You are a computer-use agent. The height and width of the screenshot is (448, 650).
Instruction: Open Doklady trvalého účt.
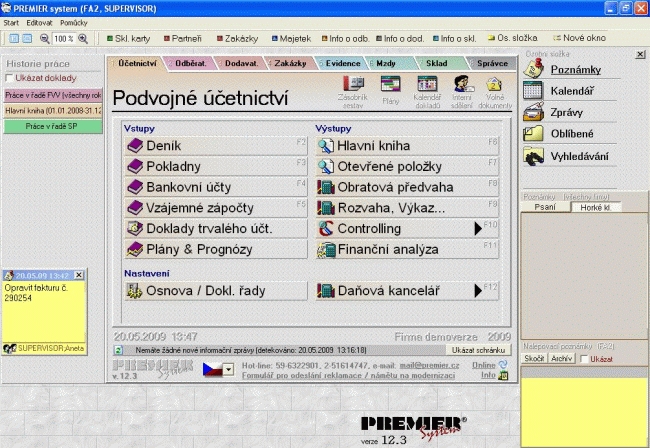pyautogui.click(x=216, y=229)
